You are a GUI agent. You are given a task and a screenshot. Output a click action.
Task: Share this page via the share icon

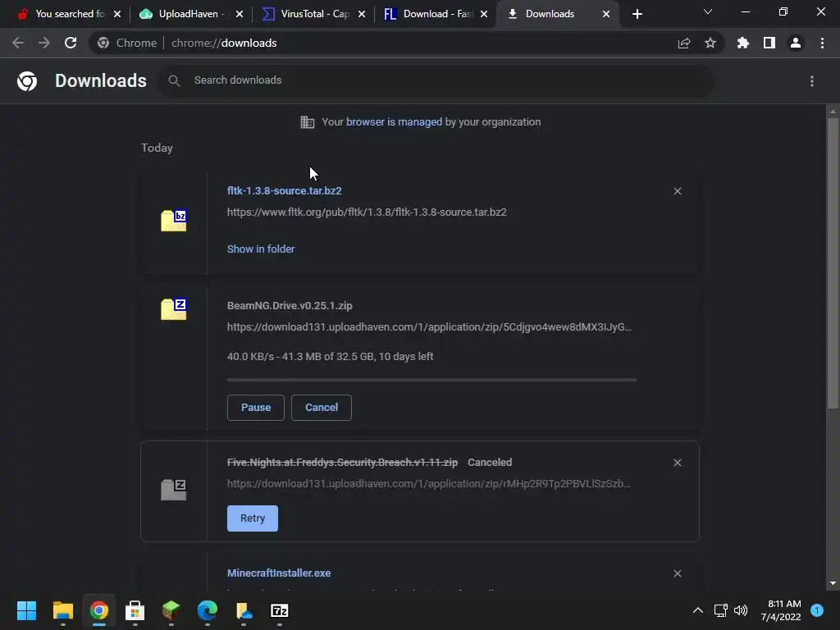pyautogui.click(x=684, y=43)
